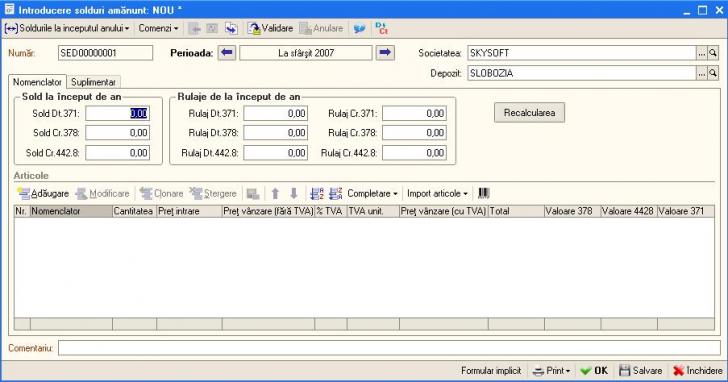Image resolution: width=728 pixels, height=382 pixels.
Task: Open the Completare dropdown
Action: point(372,194)
